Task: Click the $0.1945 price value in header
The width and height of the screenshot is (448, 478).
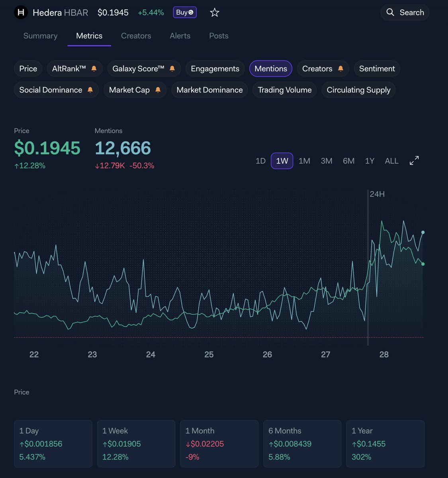Action: point(113,13)
